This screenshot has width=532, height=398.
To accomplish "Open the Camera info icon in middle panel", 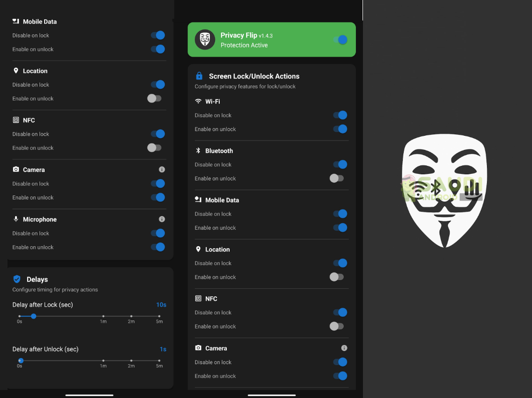I will click(344, 348).
